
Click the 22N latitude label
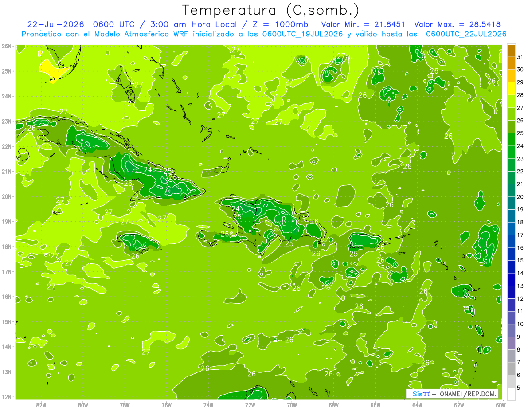click(6, 146)
